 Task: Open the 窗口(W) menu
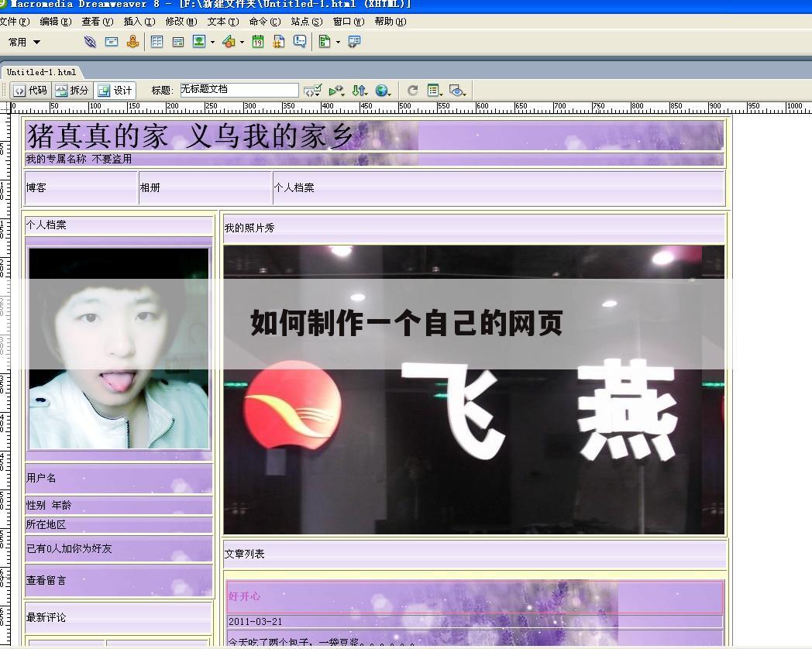[x=349, y=22]
